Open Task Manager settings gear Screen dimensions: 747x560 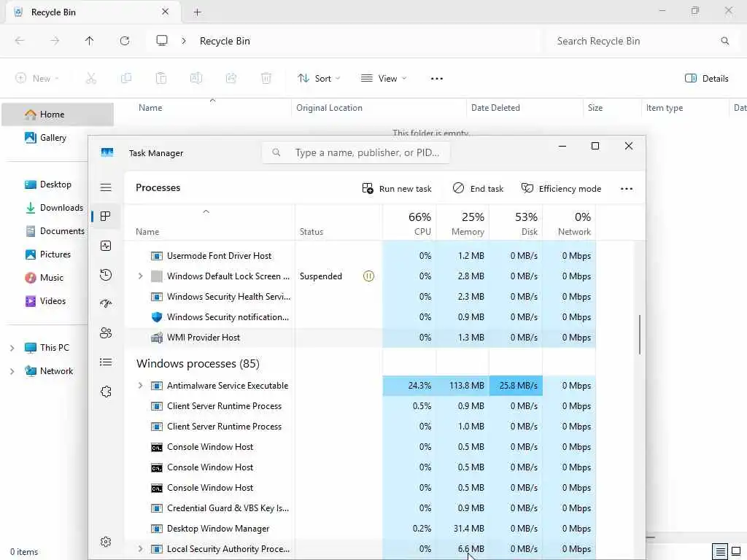pos(106,542)
